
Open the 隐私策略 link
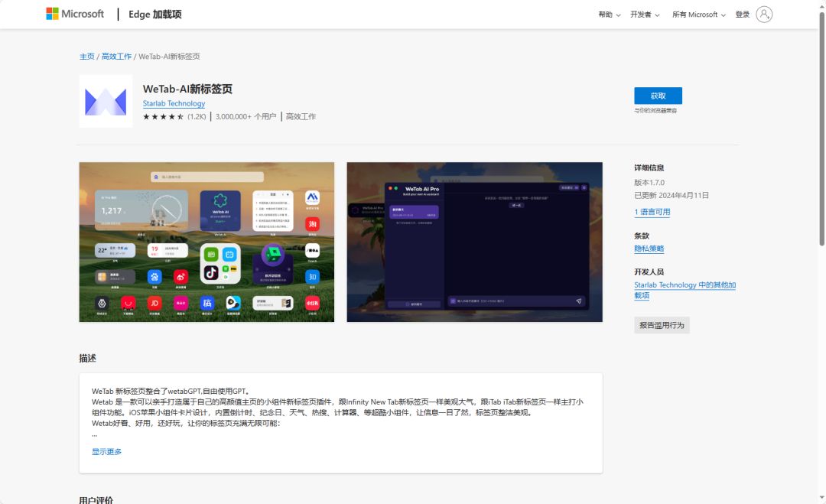(649, 249)
